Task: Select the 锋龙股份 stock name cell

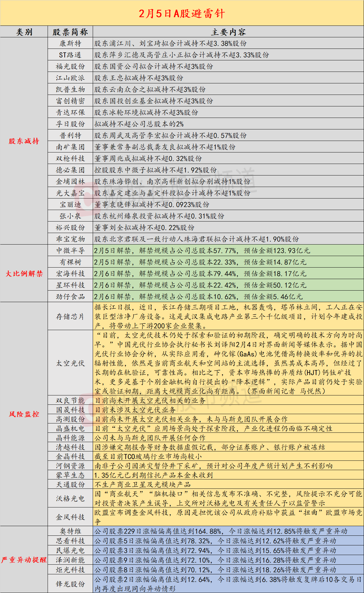Action: point(70,584)
